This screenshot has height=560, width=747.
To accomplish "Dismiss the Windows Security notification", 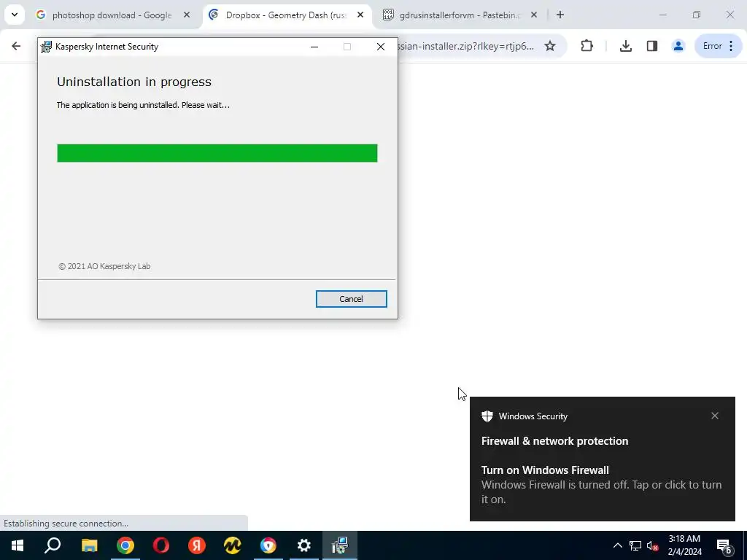I will coord(715,416).
